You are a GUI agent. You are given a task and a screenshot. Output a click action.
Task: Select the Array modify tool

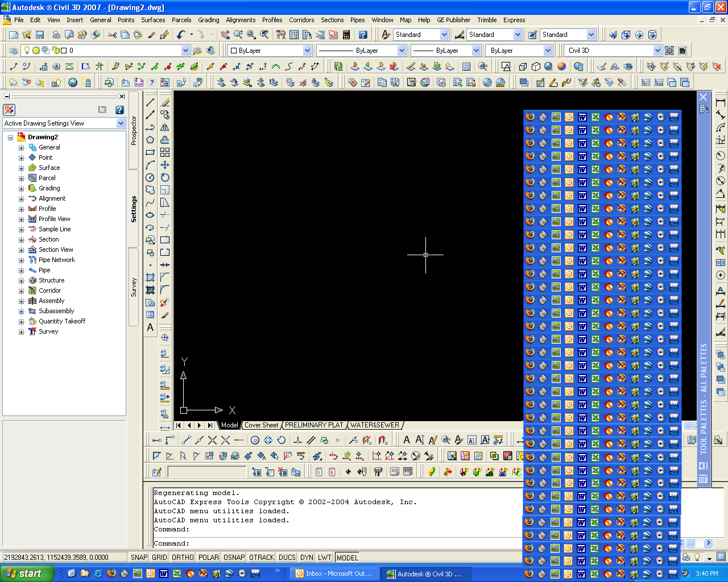(165, 152)
